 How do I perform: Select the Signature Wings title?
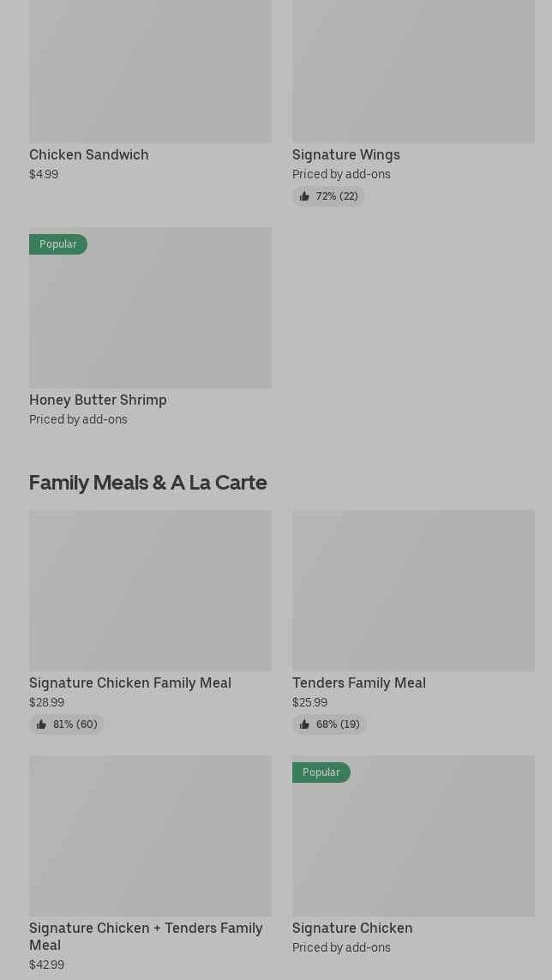click(346, 154)
